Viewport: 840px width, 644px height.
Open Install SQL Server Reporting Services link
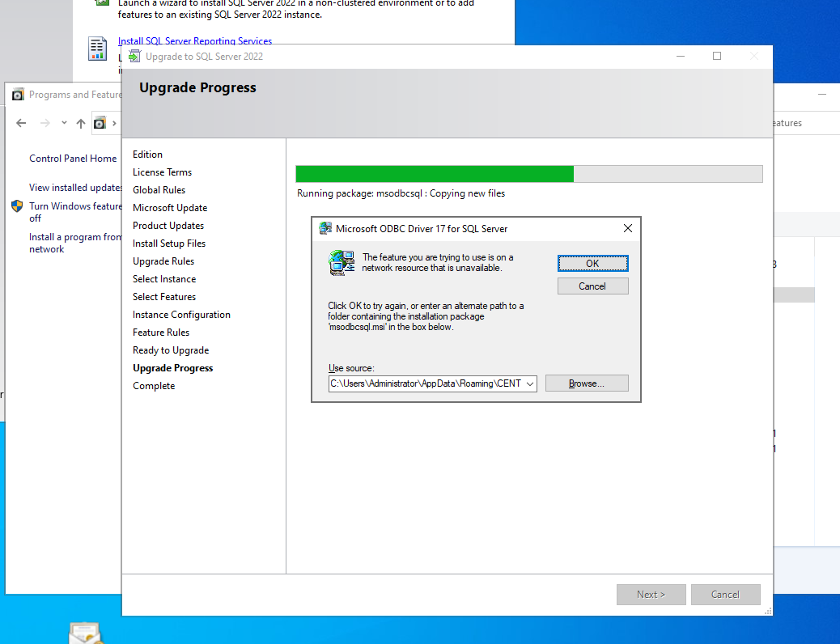(195, 40)
